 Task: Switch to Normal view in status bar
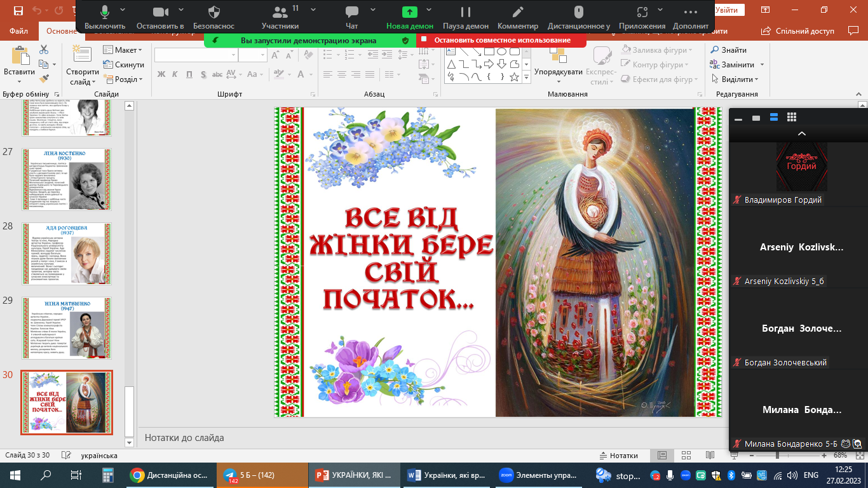662,455
